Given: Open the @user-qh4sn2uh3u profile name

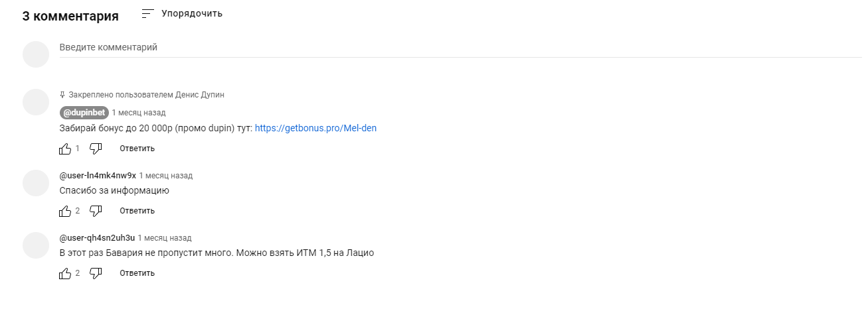Looking at the screenshot, I should pyautogui.click(x=98, y=237).
